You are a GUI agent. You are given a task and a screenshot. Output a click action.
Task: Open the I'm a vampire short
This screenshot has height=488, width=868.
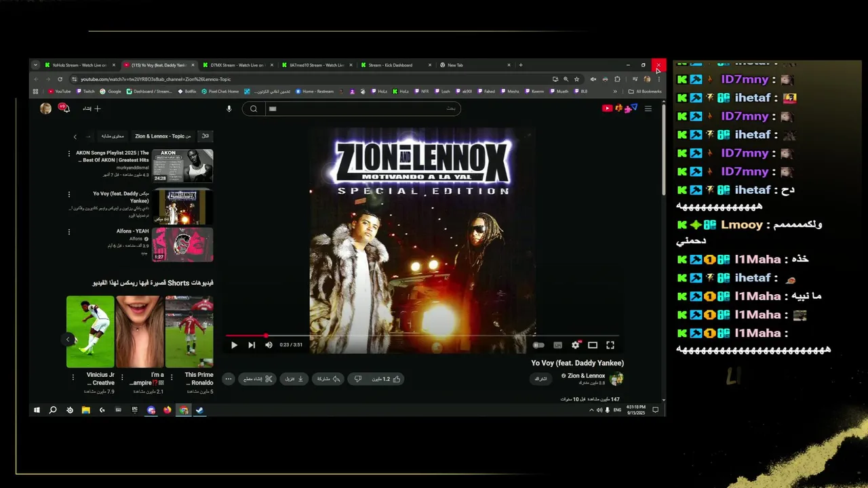(140, 331)
